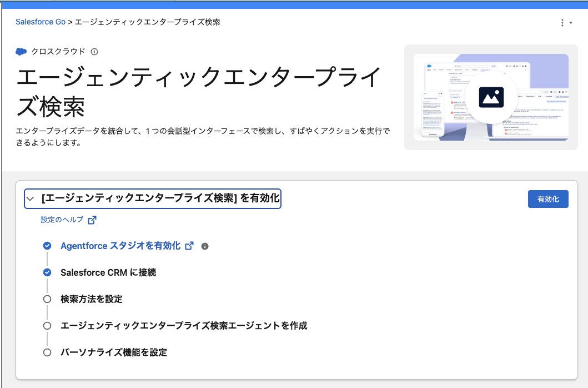Open the product preview image thumbnail
This screenshot has width=588, height=388.
point(491,97)
